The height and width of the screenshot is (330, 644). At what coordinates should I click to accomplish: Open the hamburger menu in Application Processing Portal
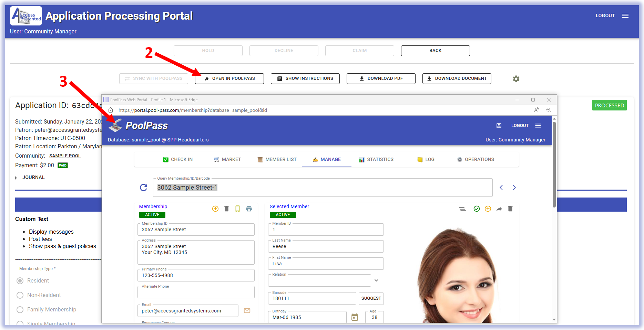[x=625, y=16]
